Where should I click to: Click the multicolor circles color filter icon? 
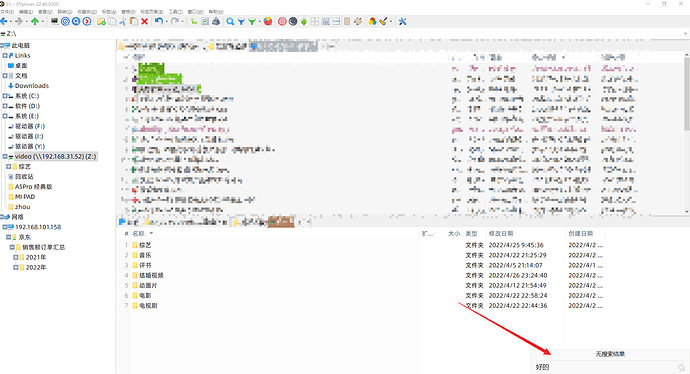click(x=372, y=22)
